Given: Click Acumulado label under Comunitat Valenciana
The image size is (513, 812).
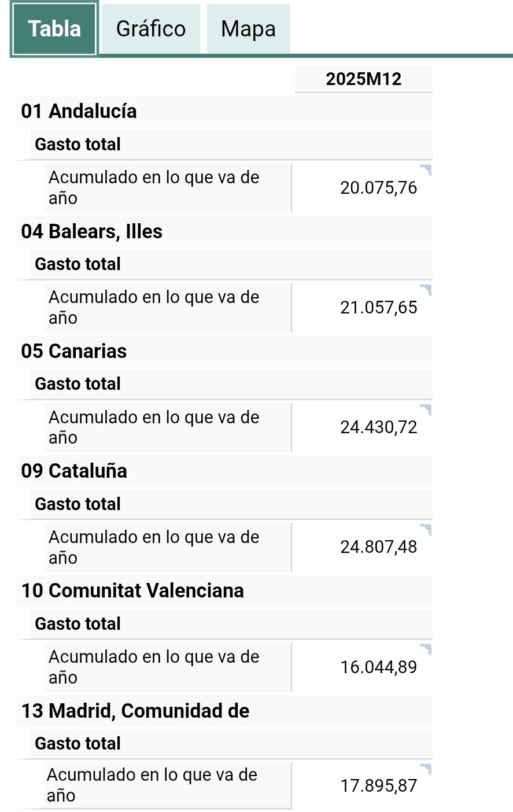Looking at the screenshot, I should coord(154,667).
